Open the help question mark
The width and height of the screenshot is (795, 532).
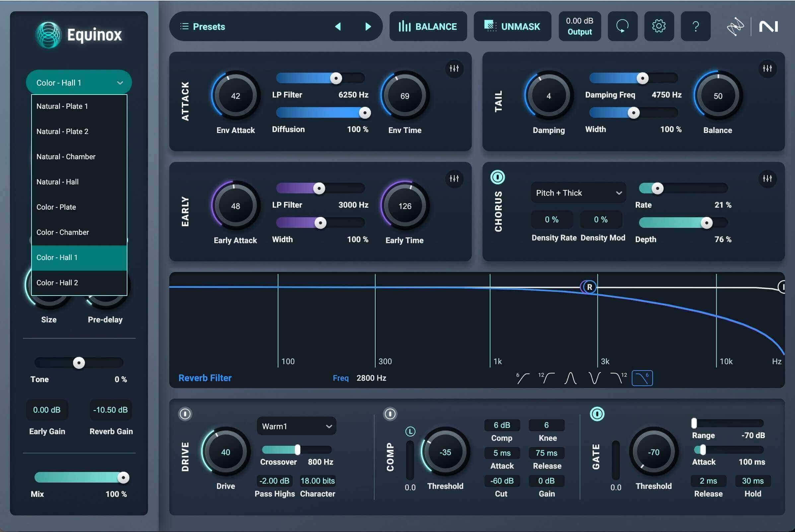pyautogui.click(x=695, y=26)
